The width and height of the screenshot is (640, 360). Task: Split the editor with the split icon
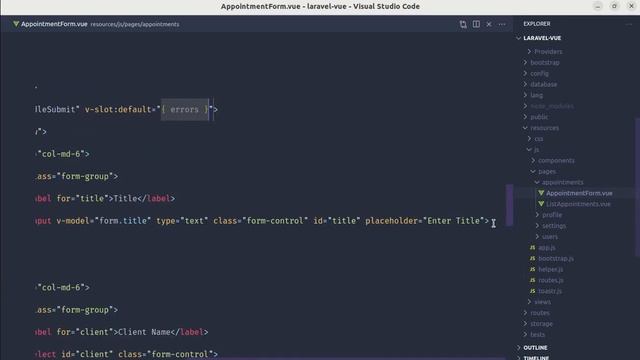pyautogui.click(x=476, y=24)
